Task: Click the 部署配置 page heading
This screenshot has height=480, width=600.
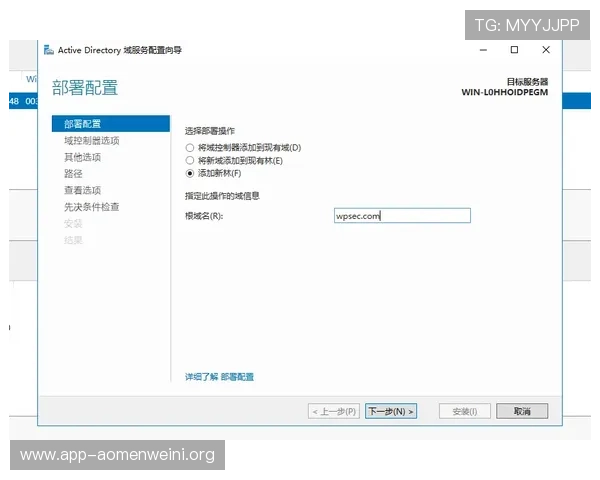Action: [85, 88]
